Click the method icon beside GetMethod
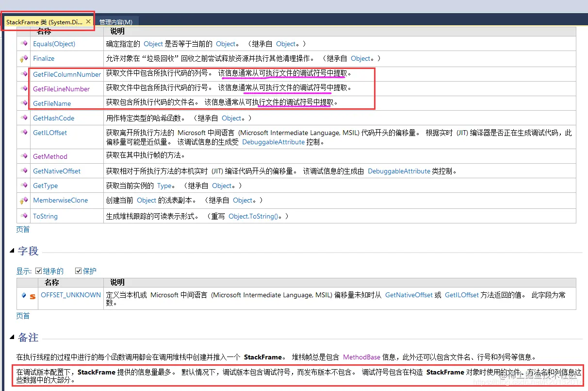The width and height of the screenshot is (588, 391). (x=24, y=156)
